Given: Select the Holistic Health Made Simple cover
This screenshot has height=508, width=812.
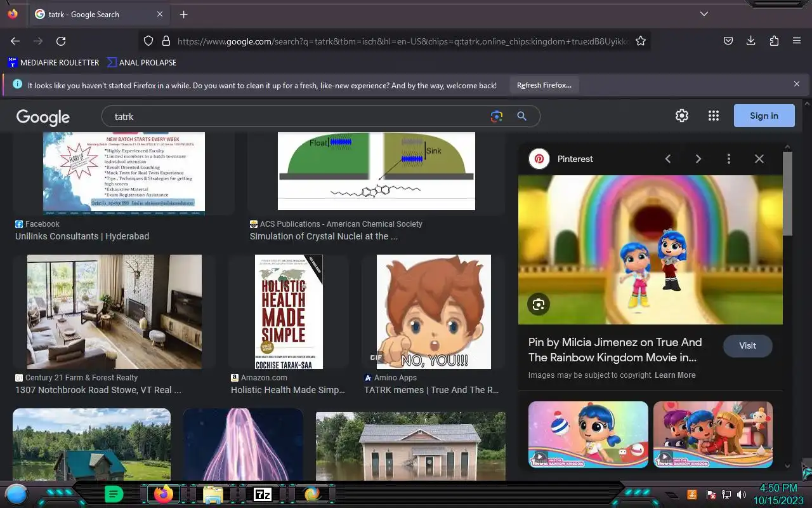Looking at the screenshot, I should pyautogui.click(x=289, y=312).
